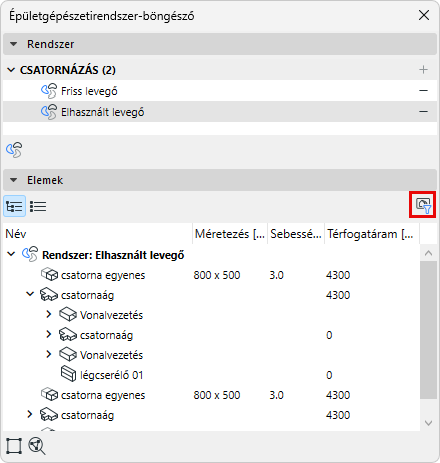Sort by the Térfogatáram column header
The height and width of the screenshot is (463, 440).
[372, 234]
